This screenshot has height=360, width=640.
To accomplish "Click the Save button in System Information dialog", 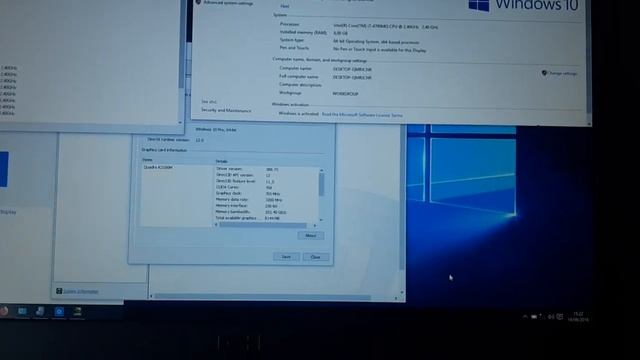I will (286, 257).
